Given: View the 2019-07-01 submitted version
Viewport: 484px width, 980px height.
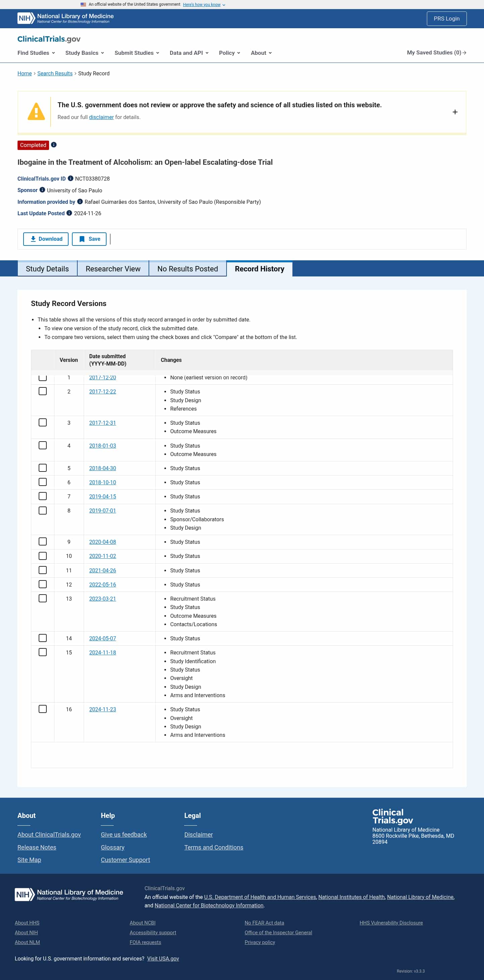Looking at the screenshot, I should (103, 511).
